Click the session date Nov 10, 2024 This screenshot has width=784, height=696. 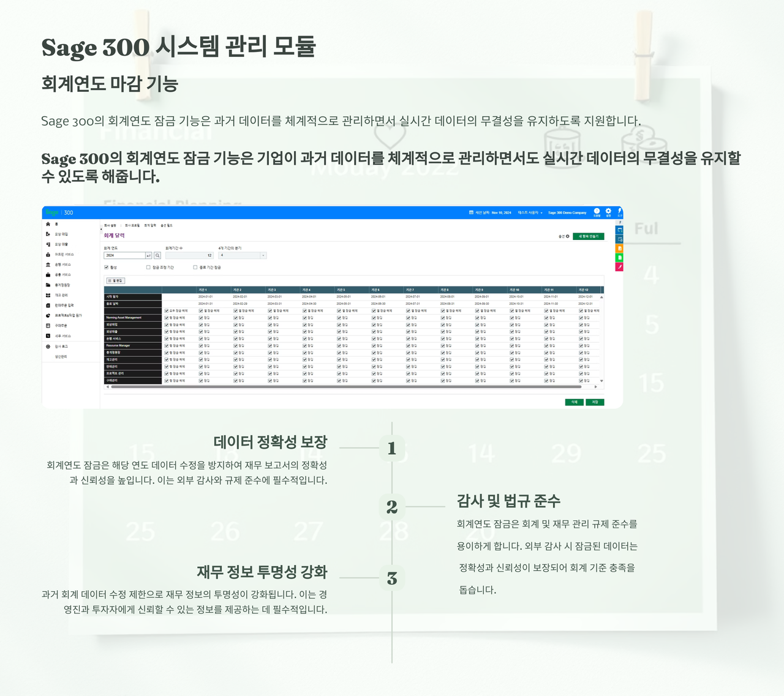501,212
